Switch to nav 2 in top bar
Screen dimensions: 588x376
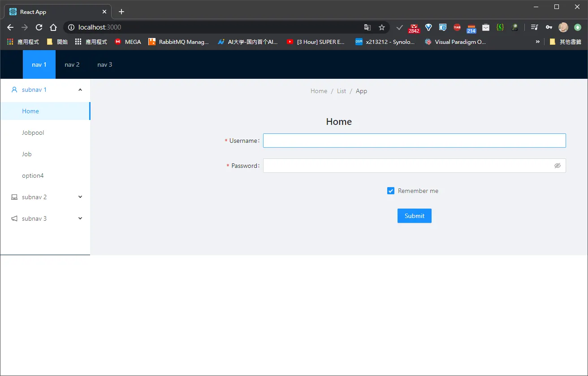coord(72,64)
